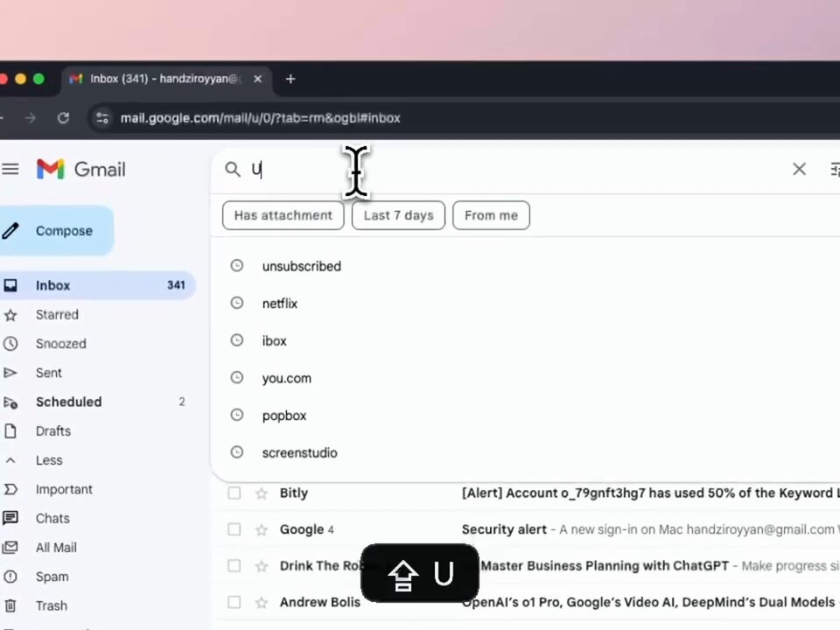Open the Bitly keyword alert email

[651, 493]
